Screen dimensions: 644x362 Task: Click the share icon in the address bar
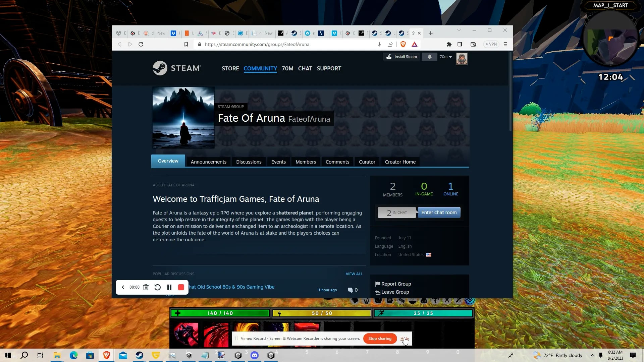390,44
